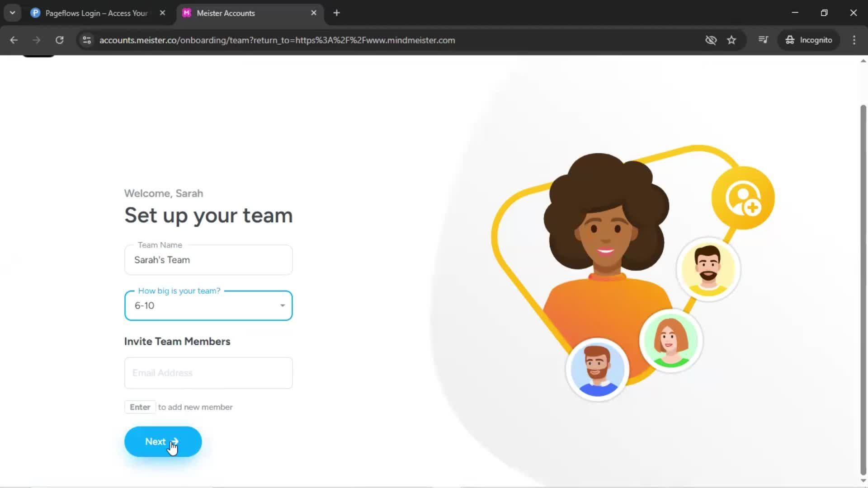Click the scrollbar up arrow

pyautogui.click(x=863, y=61)
